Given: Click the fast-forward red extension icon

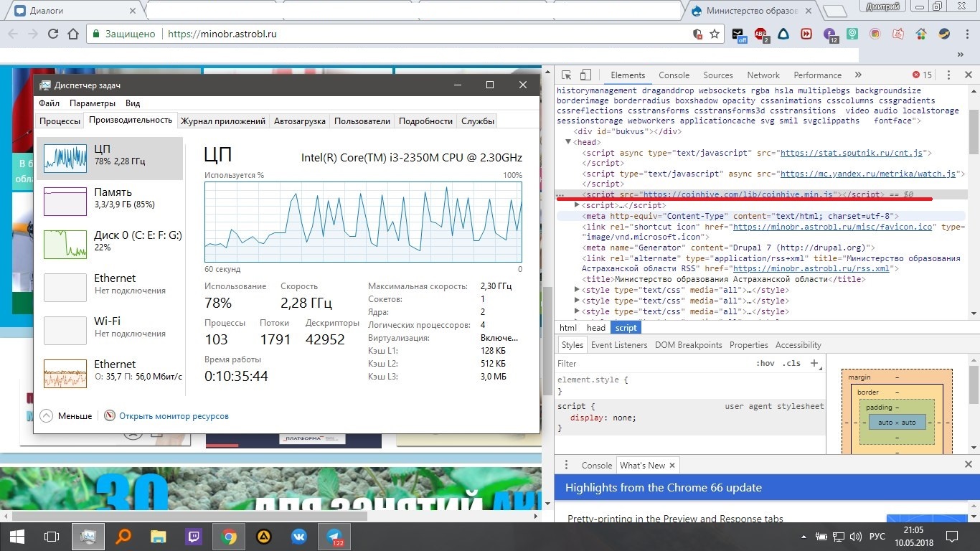Looking at the screenshot, I should pyautogui.click(x=806, y=34).
